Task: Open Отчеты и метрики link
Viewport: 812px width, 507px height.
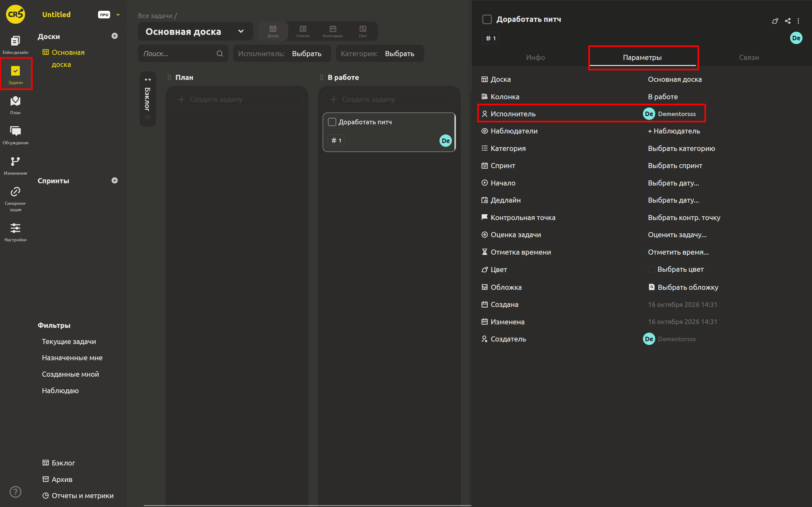Action: tap(78, 496)
